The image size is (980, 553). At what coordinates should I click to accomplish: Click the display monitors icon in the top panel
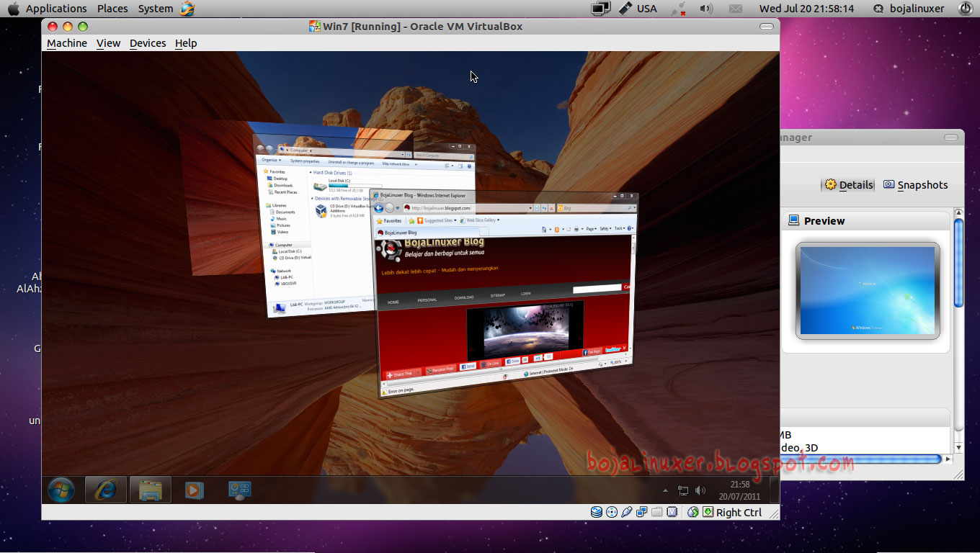click(600, 9)
